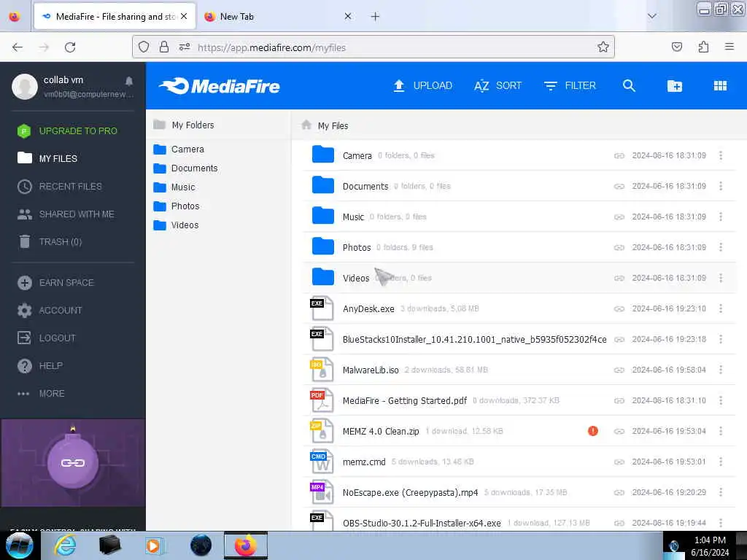This screenshot has height=560, width=747.
Task: Click share link icon for AnyDesk.exe
Action: point(619,309)
